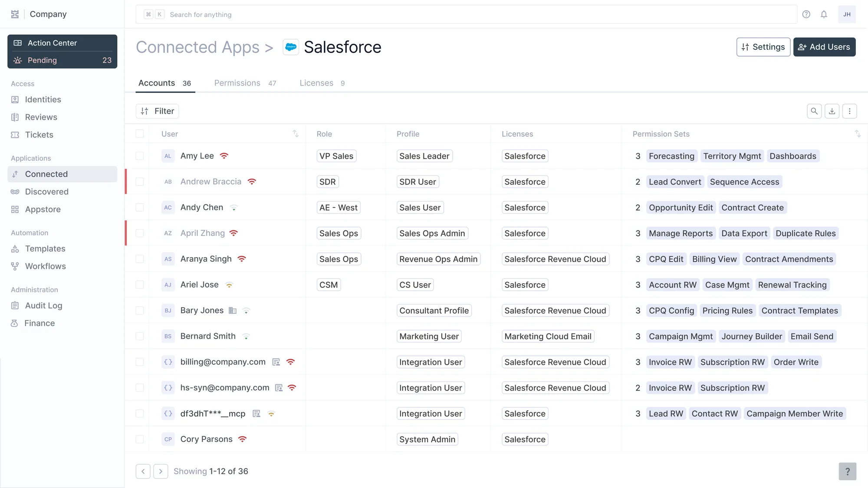The image size is (868, 488).
Task: Click service account icon beside billing@company.com
Action: [276, 362]
